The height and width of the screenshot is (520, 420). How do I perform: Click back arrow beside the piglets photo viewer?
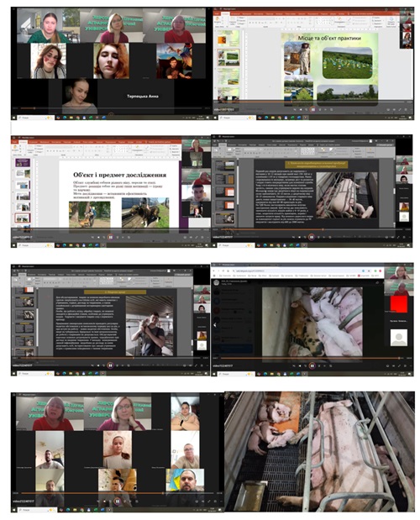point(215,324)
